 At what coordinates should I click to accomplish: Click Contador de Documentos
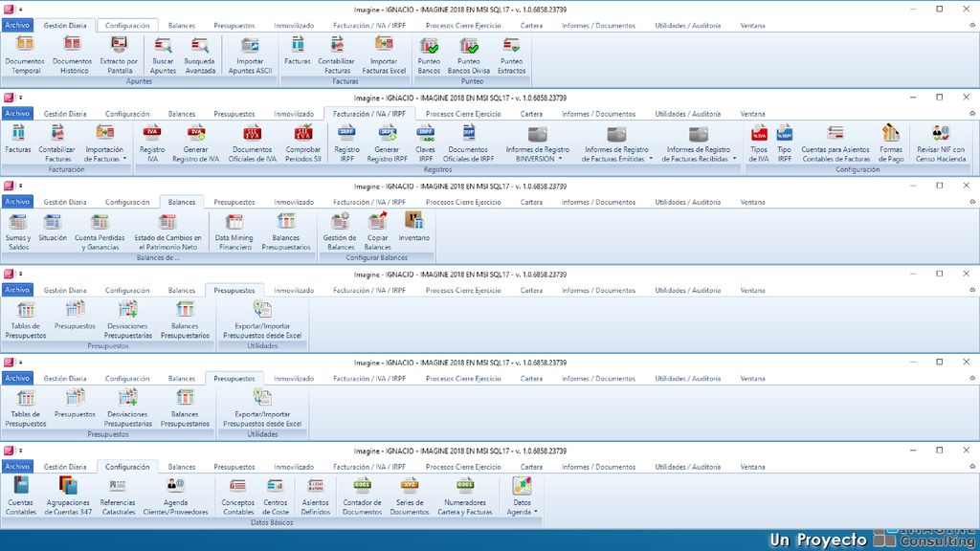pyautogui.click(x=362, y=496)
